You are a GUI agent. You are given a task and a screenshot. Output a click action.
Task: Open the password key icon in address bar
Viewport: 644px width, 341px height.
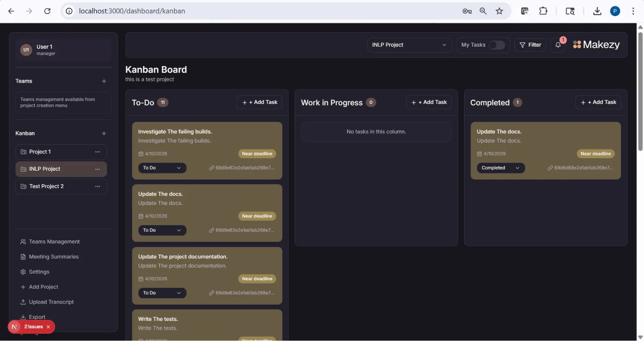(467, 11)
